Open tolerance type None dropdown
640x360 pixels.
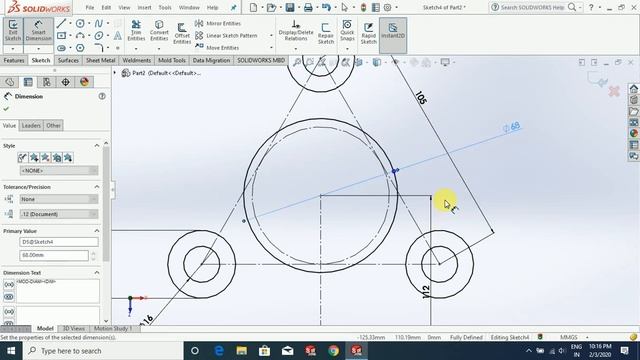59,199
